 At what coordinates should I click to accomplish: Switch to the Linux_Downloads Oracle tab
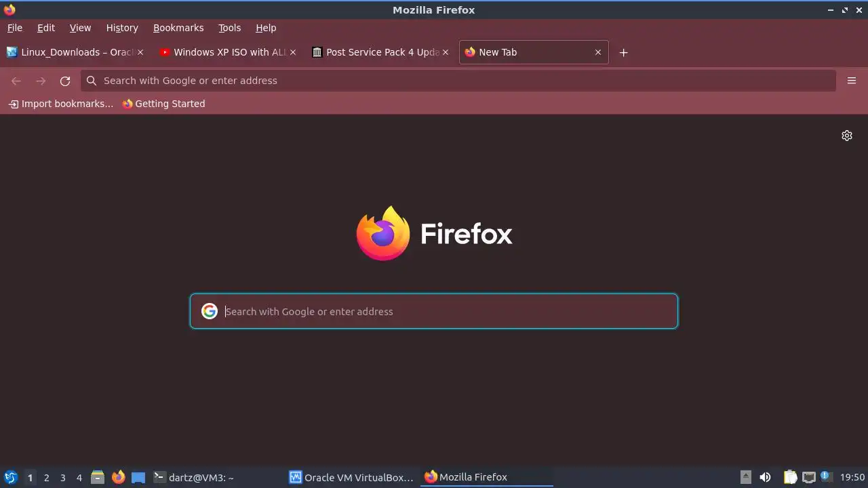[75, 52]
